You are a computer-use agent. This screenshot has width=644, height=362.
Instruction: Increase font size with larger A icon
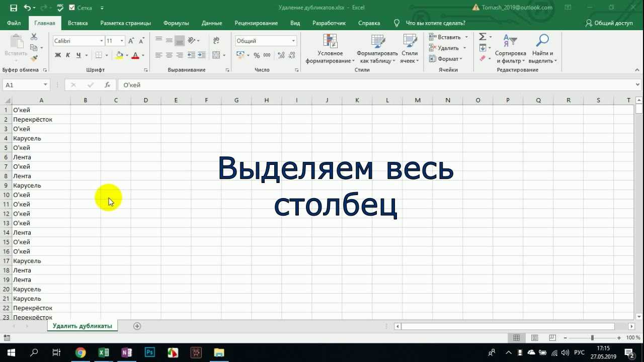click(131, 41)
